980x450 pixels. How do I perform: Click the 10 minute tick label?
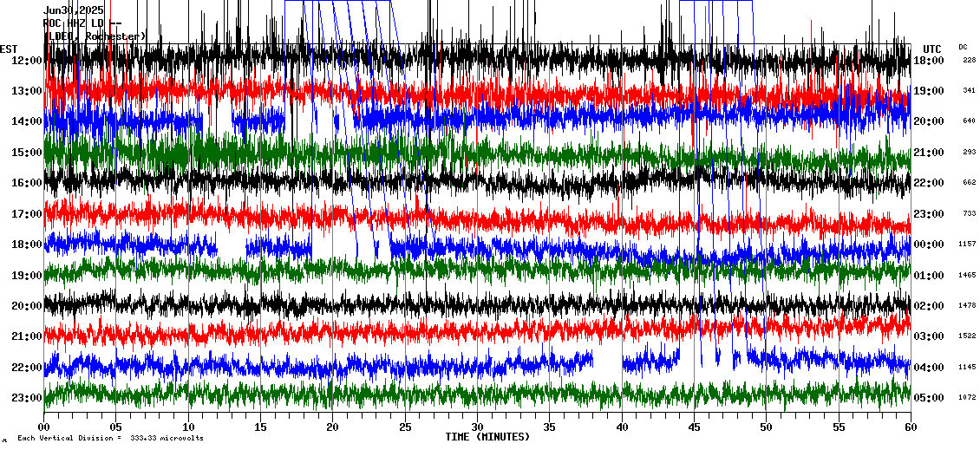(188, 427)
